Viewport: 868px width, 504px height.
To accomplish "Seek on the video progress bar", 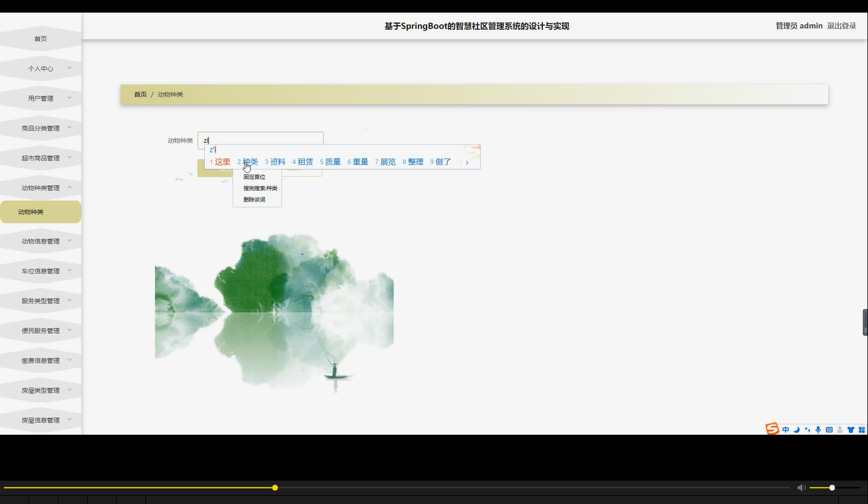I will click(x=397, y=487).
